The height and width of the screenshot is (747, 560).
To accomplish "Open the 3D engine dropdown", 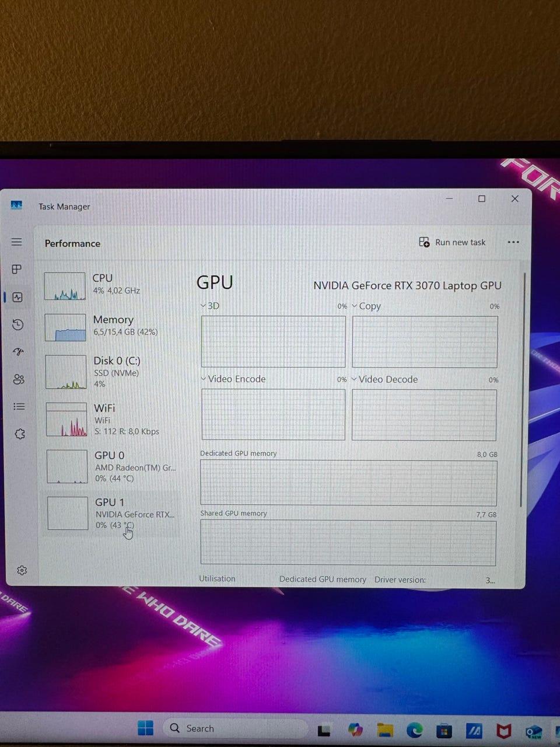I will (203, 306).
